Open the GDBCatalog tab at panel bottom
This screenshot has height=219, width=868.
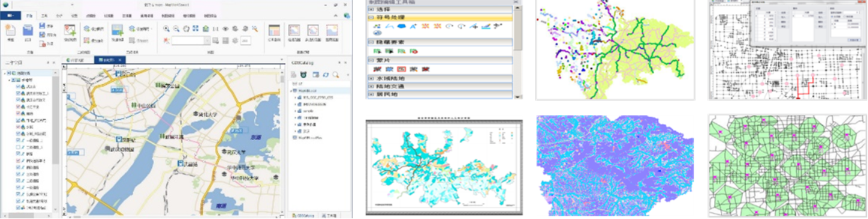pyautogui.click(x=302, y=215)
